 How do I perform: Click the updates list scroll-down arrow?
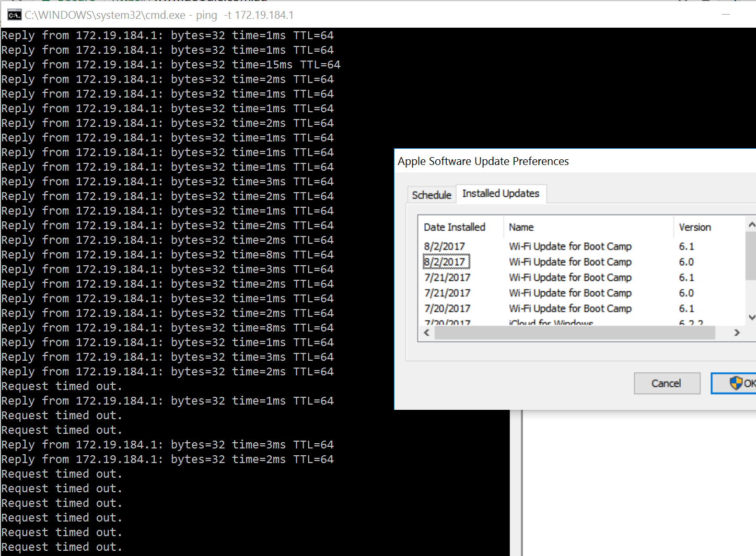tap(751, 317)
